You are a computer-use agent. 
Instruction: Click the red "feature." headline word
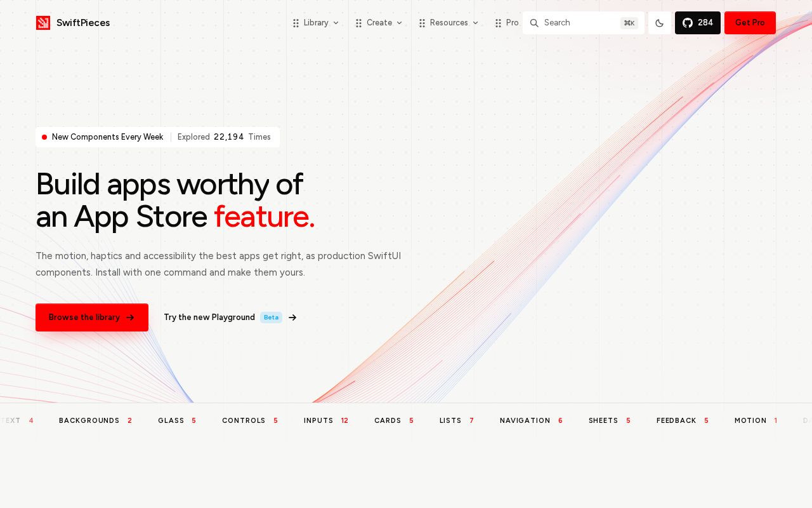(265, 217)
